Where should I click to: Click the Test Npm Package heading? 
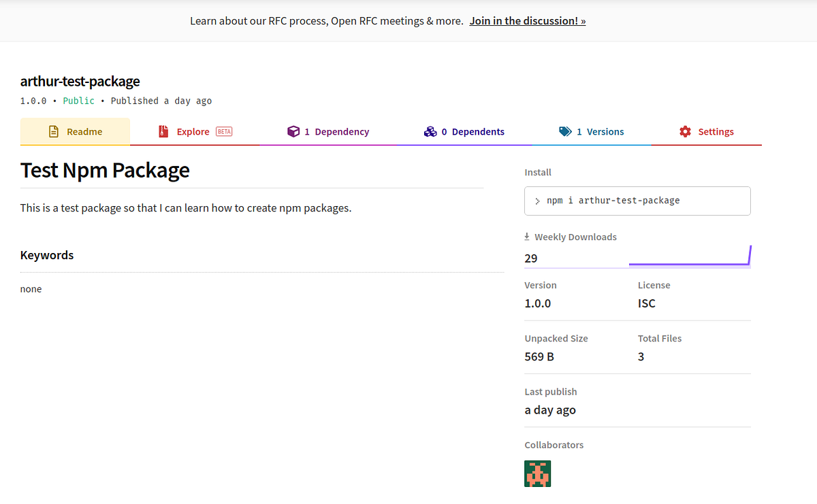tap(105, 170)
